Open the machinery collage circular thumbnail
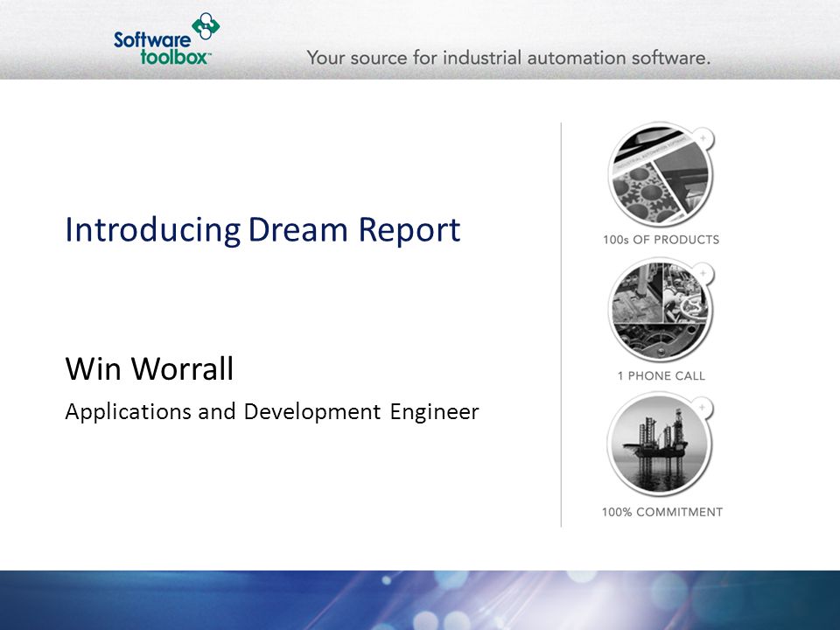The width and height of the screenshot is (840, 630). click(660, 310)
